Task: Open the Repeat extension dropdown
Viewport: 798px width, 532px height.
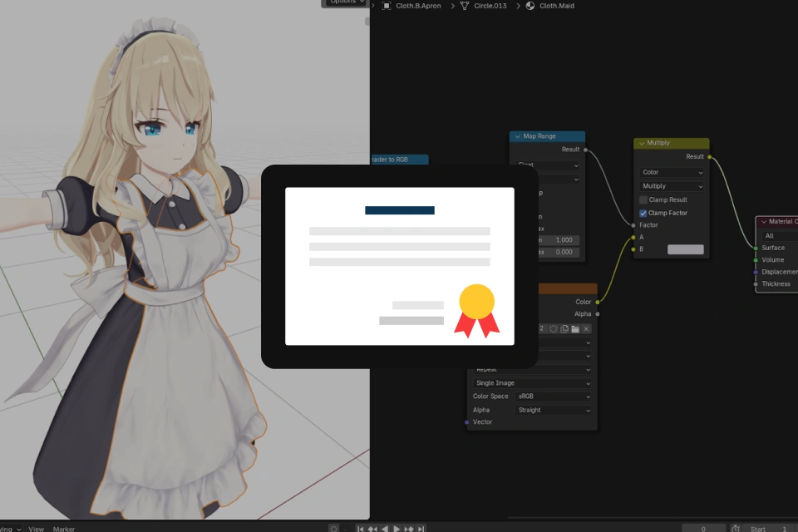Action: click(532, 370)
